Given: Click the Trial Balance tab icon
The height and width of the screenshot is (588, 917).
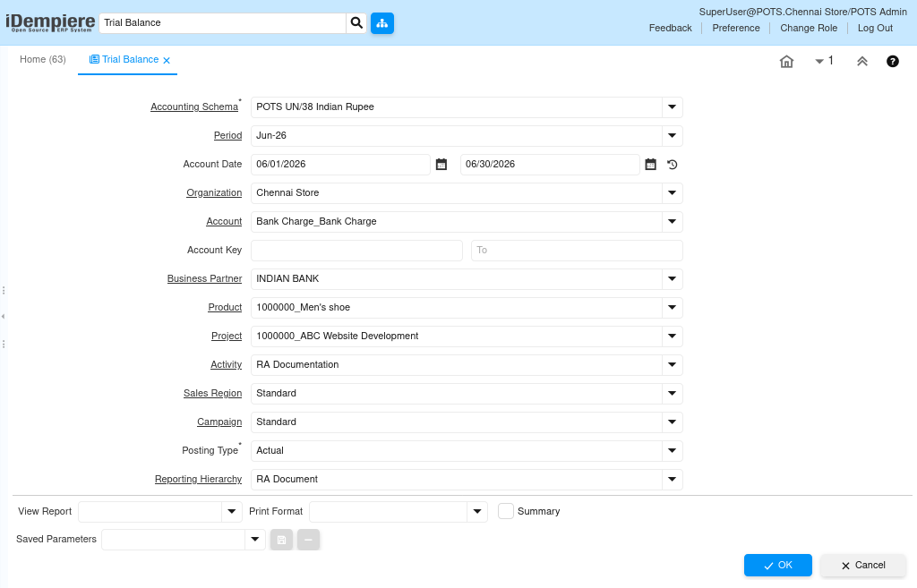Looking at the screenshot, I should [94, 59].
